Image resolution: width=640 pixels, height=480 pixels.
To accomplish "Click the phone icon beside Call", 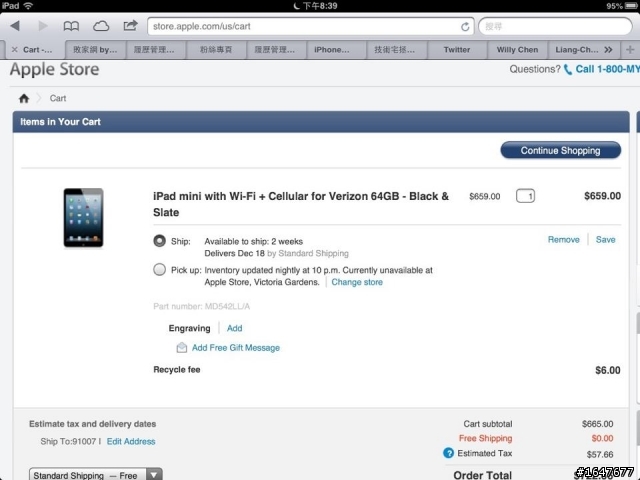I will pos(567,69).
